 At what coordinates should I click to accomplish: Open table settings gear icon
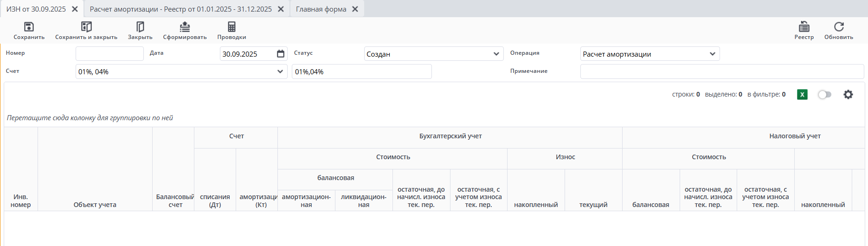click(848, 95)
